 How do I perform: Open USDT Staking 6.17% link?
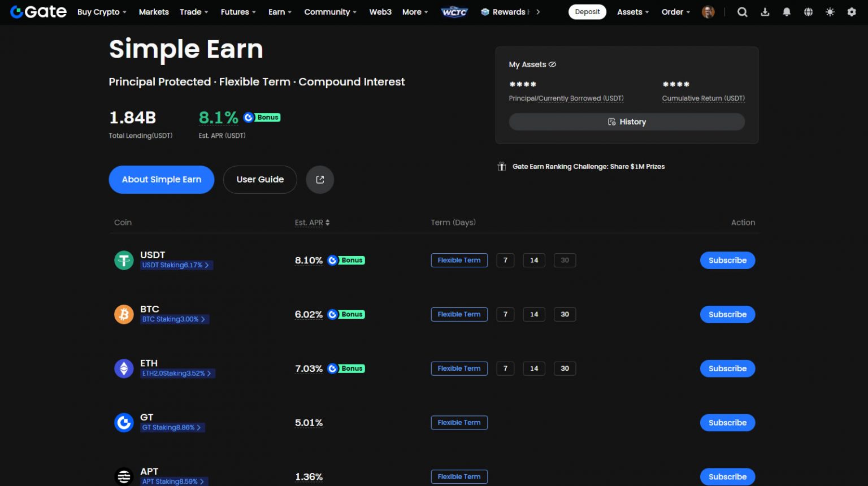coord(176,265)
